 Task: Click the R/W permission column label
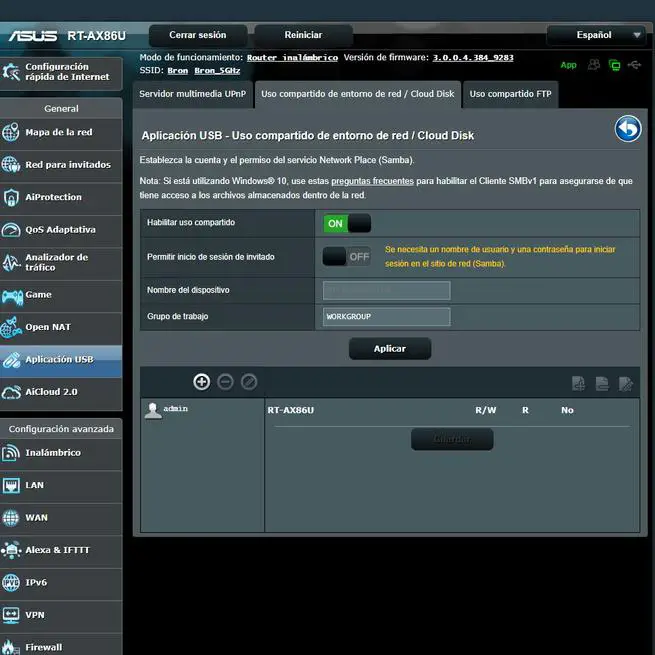pos(485,411)
